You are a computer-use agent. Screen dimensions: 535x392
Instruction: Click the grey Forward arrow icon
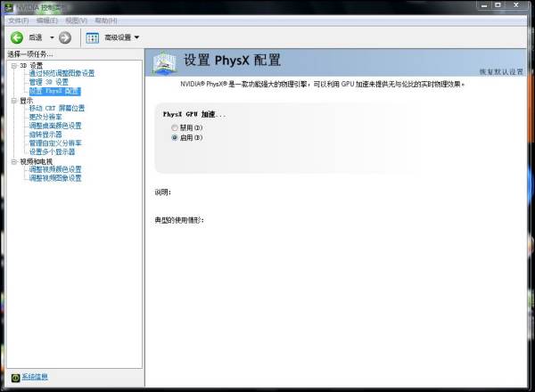pos(65,37)
